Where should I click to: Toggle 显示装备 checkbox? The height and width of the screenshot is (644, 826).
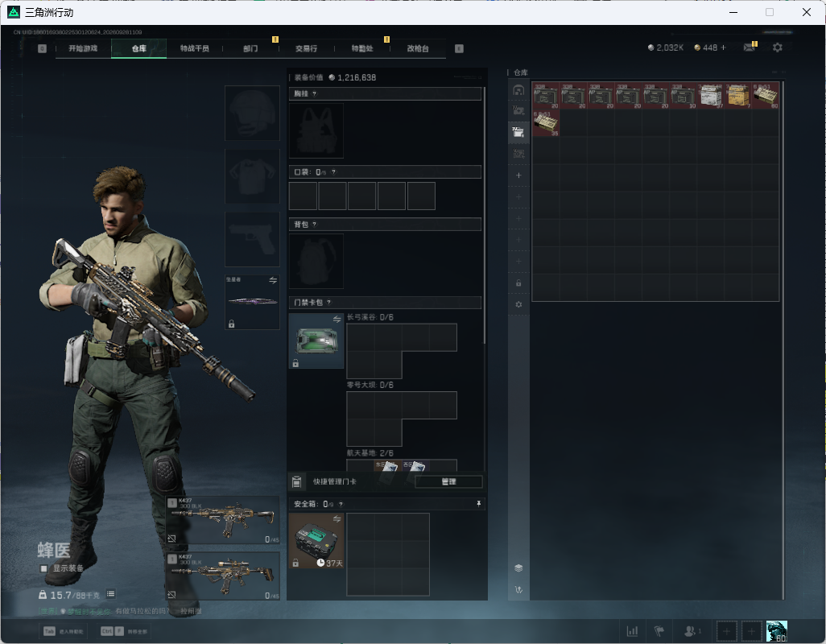[44, 568]
